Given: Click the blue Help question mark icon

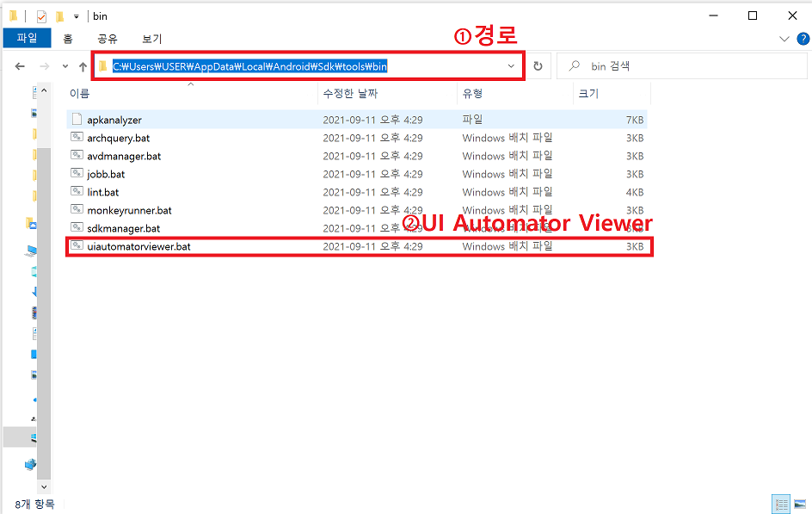Looking at the screenshot, I should (802, 38).
